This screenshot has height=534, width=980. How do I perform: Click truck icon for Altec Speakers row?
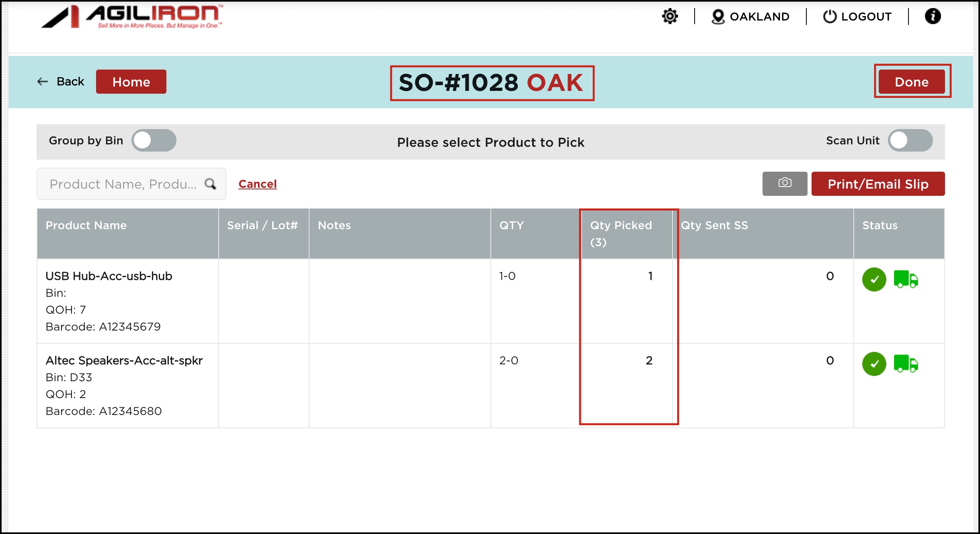tap(906, 364)
